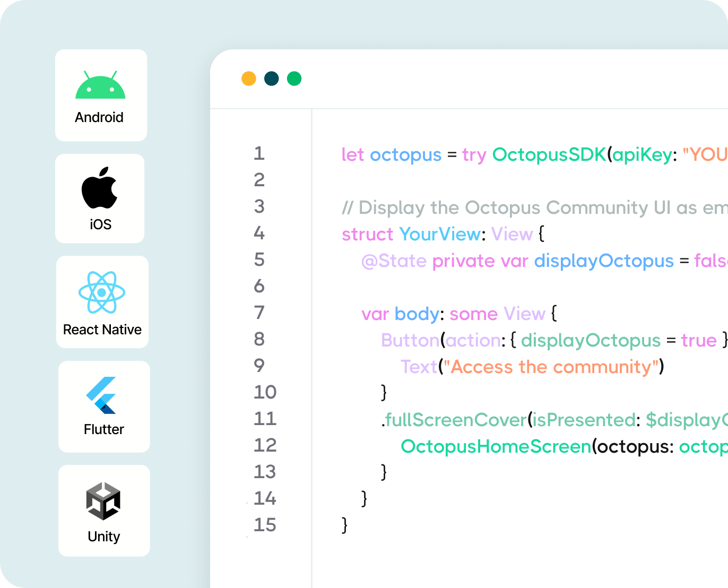Click 'OctopusSDK' in the first code line
The height and width of the screenshot is (588, 728).
click(x=549, y=154)
